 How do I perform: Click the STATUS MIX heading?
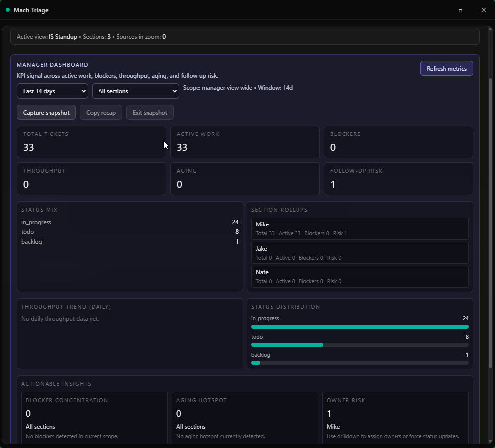[40, 210]
